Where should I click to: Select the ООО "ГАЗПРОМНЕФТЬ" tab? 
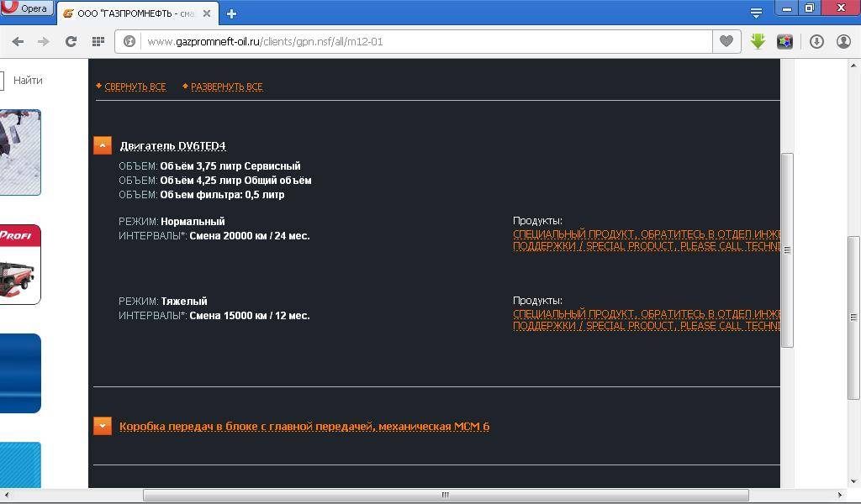point(135,13)
